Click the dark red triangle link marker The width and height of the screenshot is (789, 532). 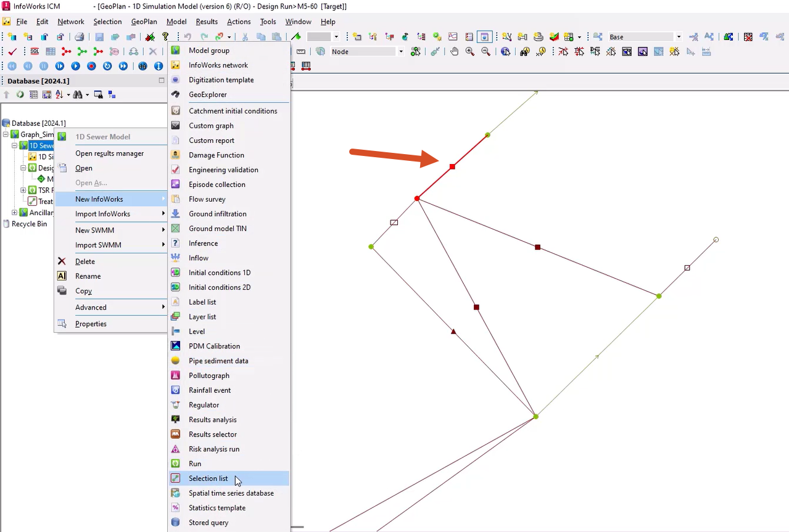click(x=453, y=332)
